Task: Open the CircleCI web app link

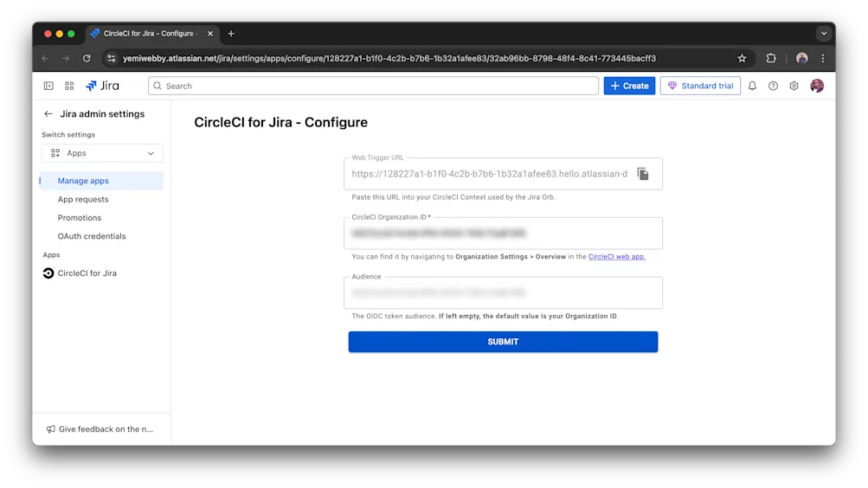Action: click(617, 257)
